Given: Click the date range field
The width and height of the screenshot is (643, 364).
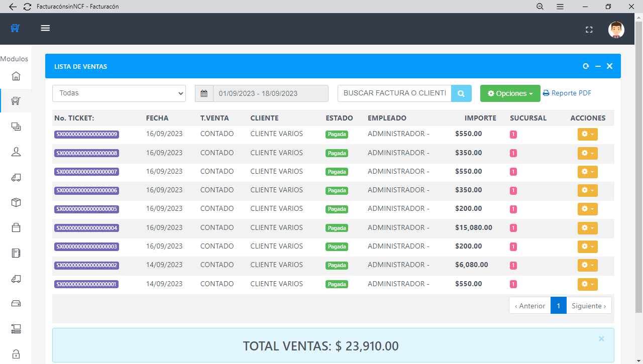Looking at the screenshot, I should [270, 93].
